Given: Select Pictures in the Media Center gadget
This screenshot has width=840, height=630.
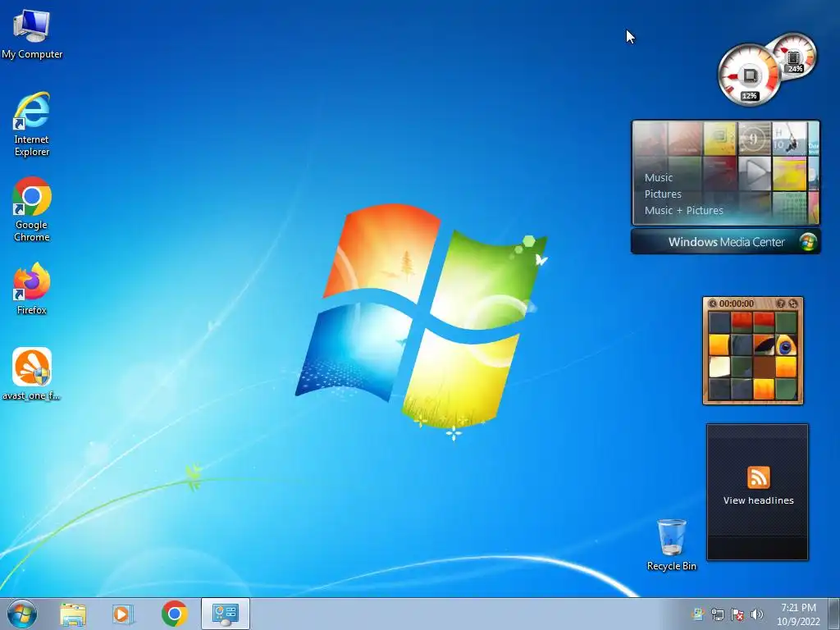Looking at the screenshot, I should tap(663, 194).
